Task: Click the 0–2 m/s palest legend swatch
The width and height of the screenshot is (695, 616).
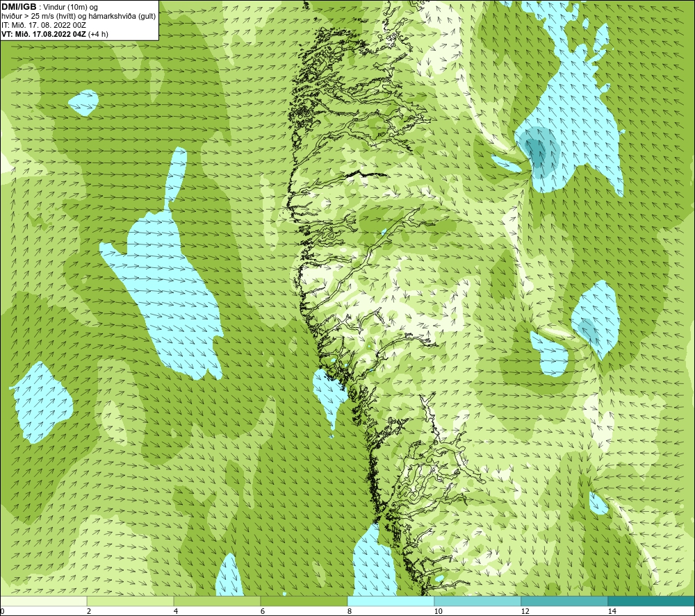Action: pos(43,601)
